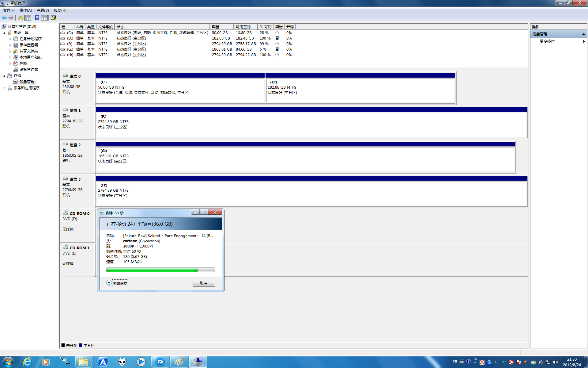This screenshot has width=588, height=368.
Task: Toggle show/hide action pane toolbar button
Action: (44, 18)
